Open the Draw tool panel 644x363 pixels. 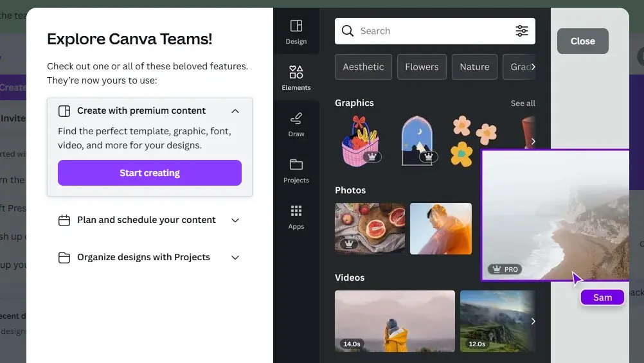tap(296, 125)
